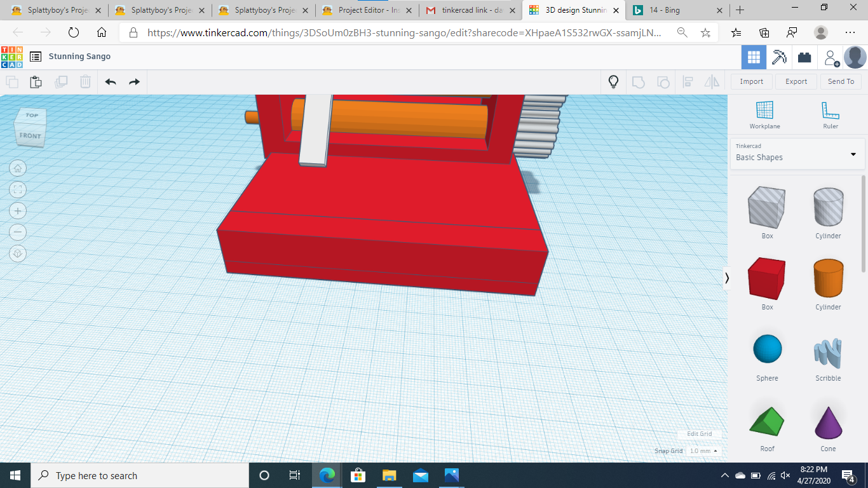Open the Snap Grid 1.0 mm dropdown
Screen dimensions: 868x488
pyautogui.click(x=703, y=451)
